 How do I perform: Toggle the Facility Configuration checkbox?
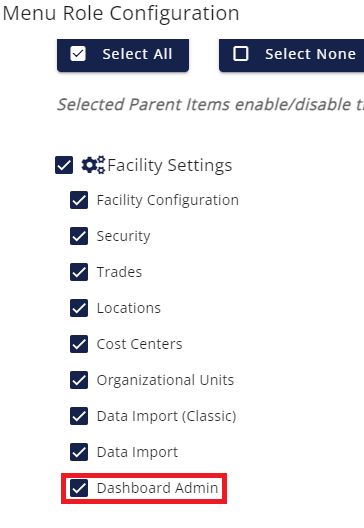(79, 200)
